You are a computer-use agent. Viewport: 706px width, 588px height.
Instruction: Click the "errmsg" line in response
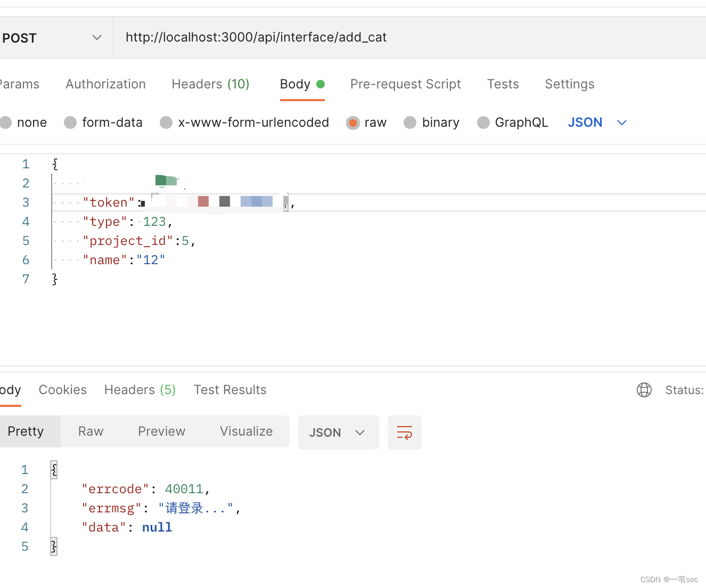tap(161, 508)
